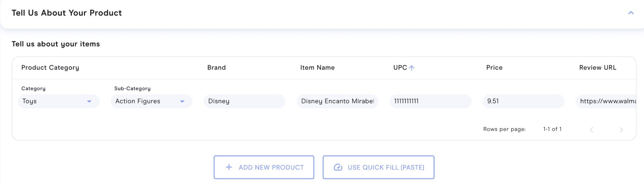Open the Sub-Category dropdown showing Action Figures
Viewport: 644px width, 185px height.
pyautogui.click(x=151, y=101)
